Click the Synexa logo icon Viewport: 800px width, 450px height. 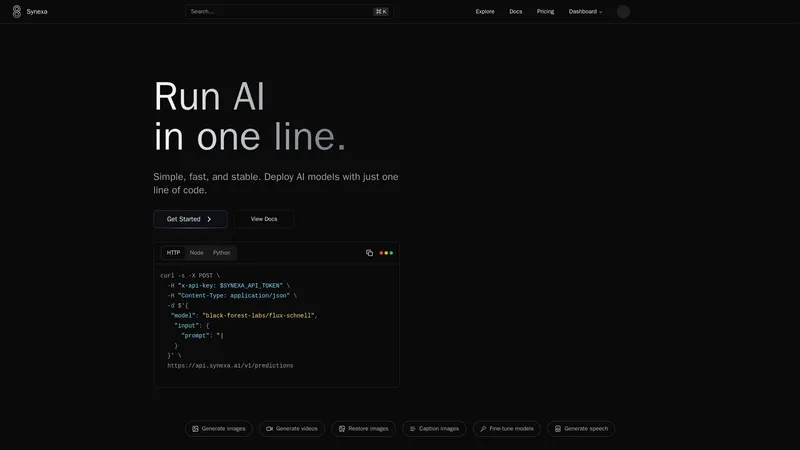(17, 12)
